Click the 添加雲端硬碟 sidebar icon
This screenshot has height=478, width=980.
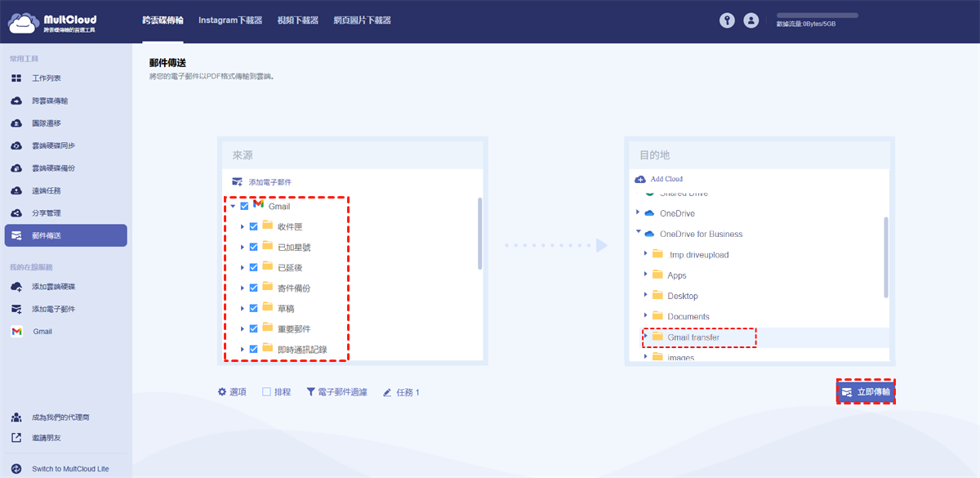(x=16, y=287)
